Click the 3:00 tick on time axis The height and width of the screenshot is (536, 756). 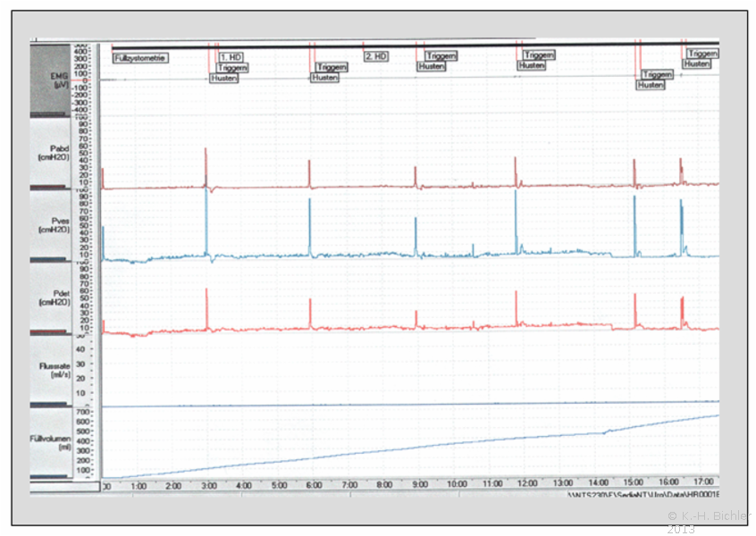click(x=208, y=485)
